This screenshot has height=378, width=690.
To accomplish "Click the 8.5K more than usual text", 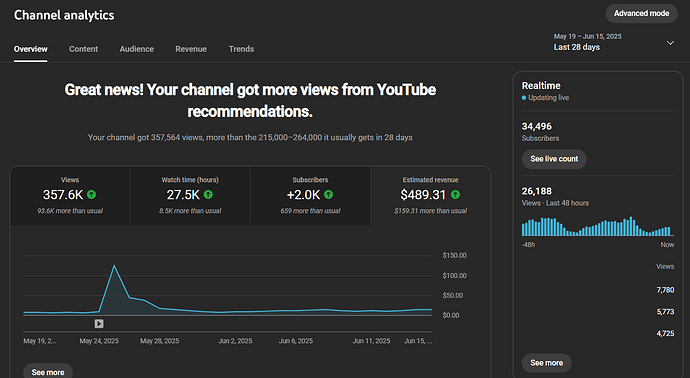I will pyautogui.click(x=190, y=211).
